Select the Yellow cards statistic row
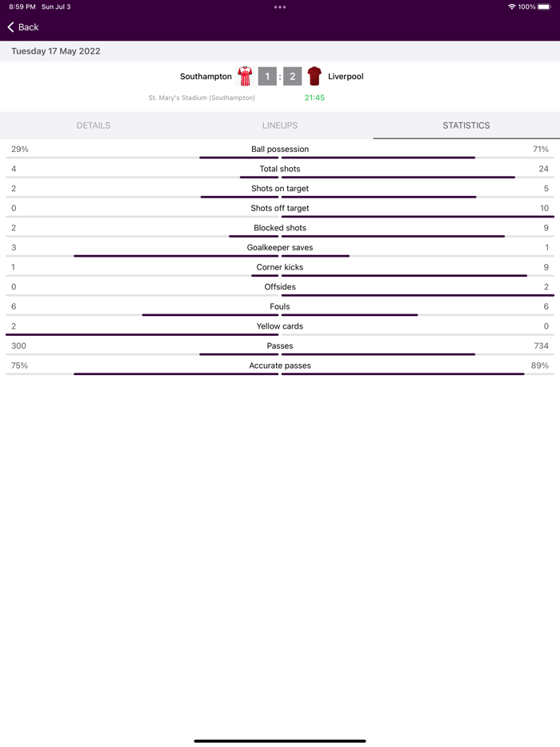 click(280, 326)
